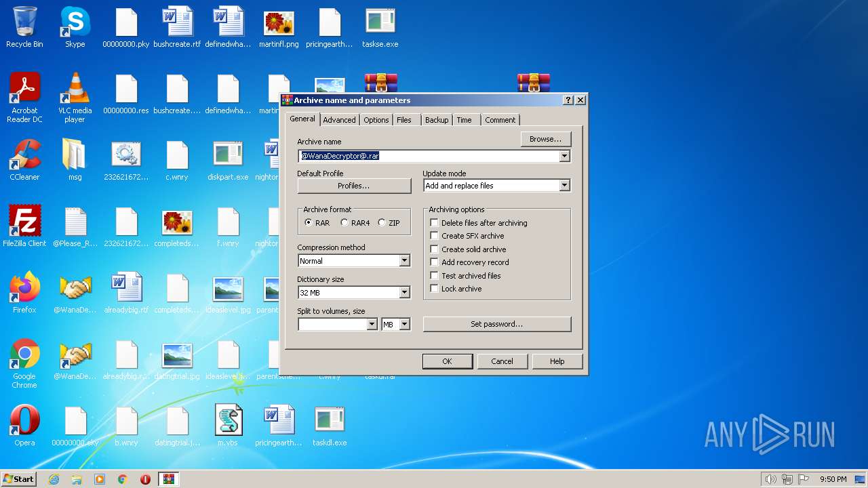Launch the Google Chrome desktop shortcut
The image size is (868, 488).
pyautogui.click(x=24, y=364)
